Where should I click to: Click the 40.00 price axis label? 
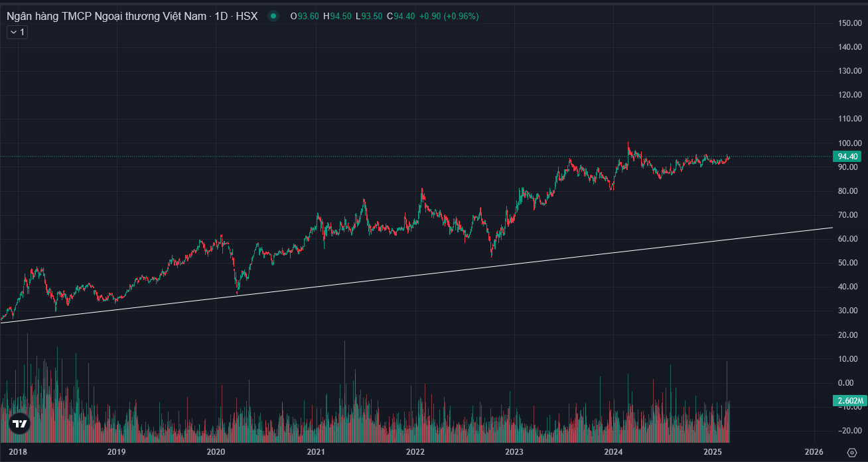pyautogui.click(x=849, y=287)
